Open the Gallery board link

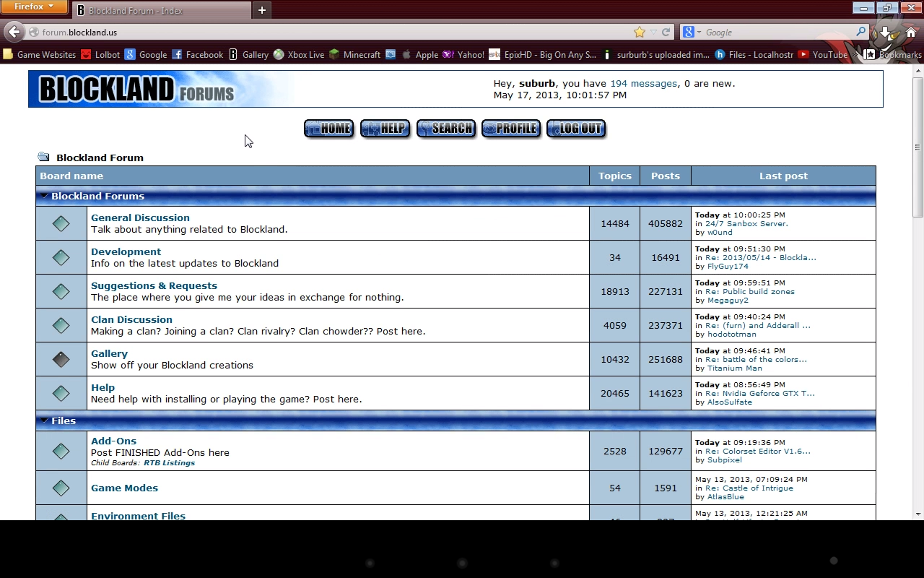click(109, 353)
